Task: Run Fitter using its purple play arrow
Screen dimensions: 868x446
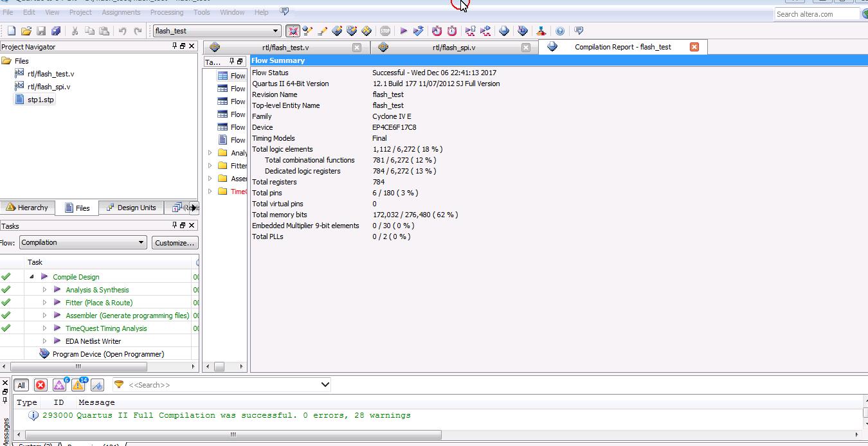Action: 57,303
